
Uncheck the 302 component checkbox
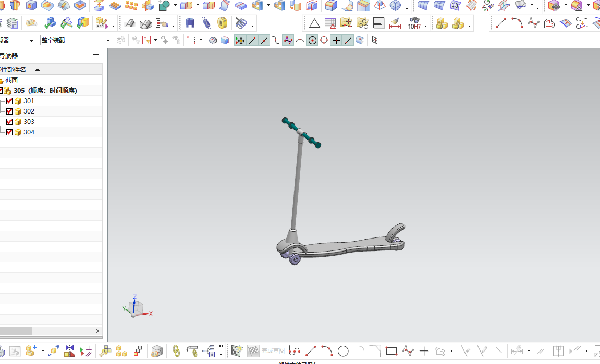9,111
